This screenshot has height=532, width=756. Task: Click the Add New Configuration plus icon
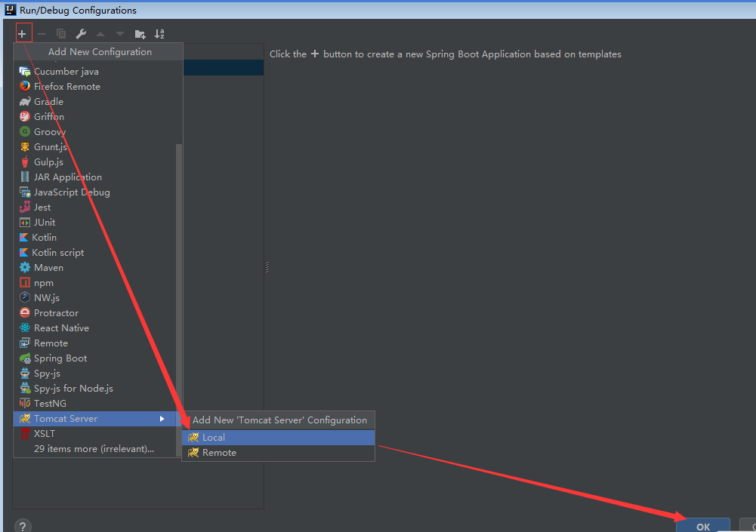click(x=22, y=34)
